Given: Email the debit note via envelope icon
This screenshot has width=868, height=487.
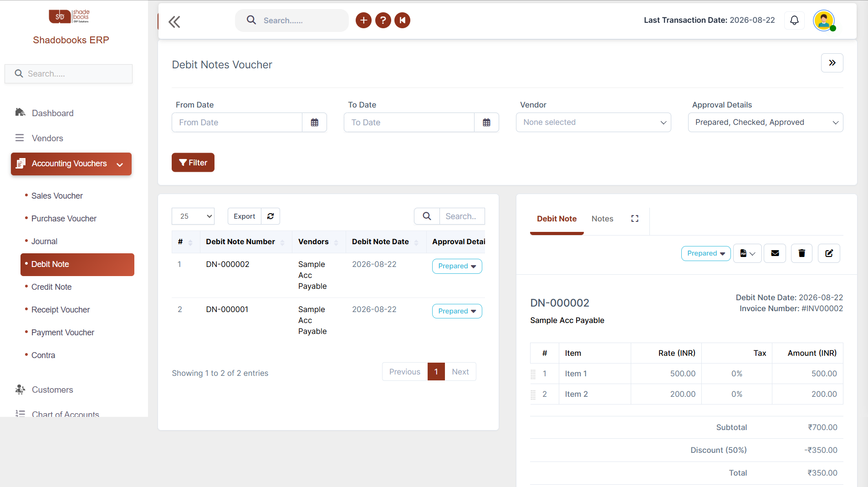Looking at the screenshot, I should pos(775,253).
